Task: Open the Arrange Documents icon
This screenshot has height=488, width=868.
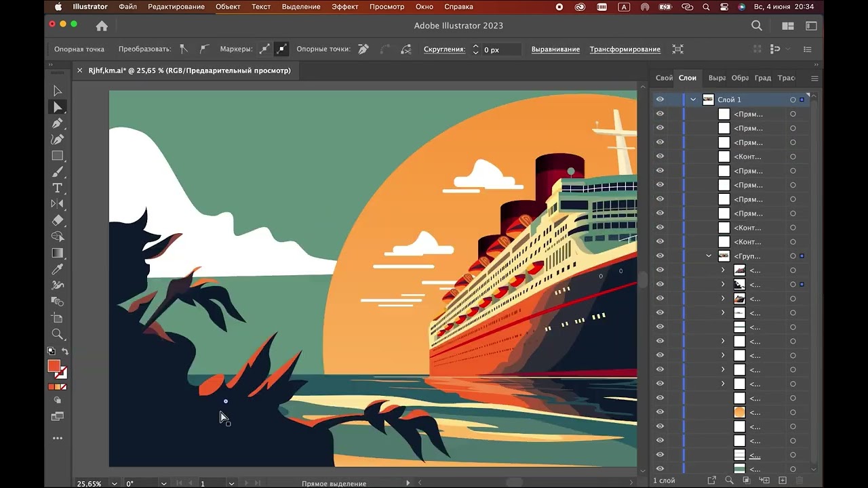Action: [x=788, y=26]
